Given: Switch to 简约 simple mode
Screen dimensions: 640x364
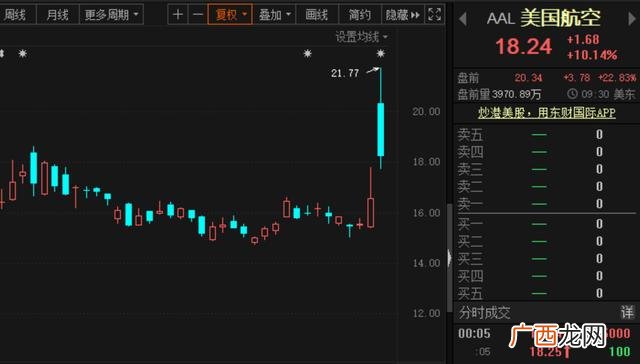Looking at the screenshot, I should [360, 15].
